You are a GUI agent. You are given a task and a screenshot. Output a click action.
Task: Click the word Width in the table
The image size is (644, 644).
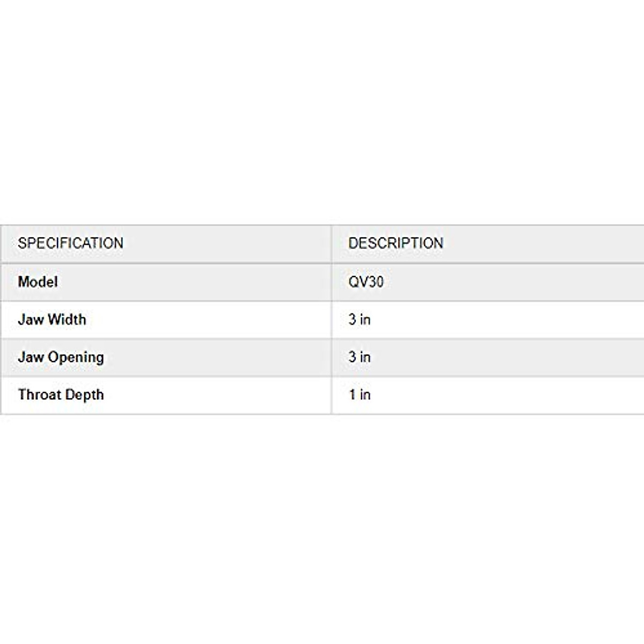pos(66,319)
